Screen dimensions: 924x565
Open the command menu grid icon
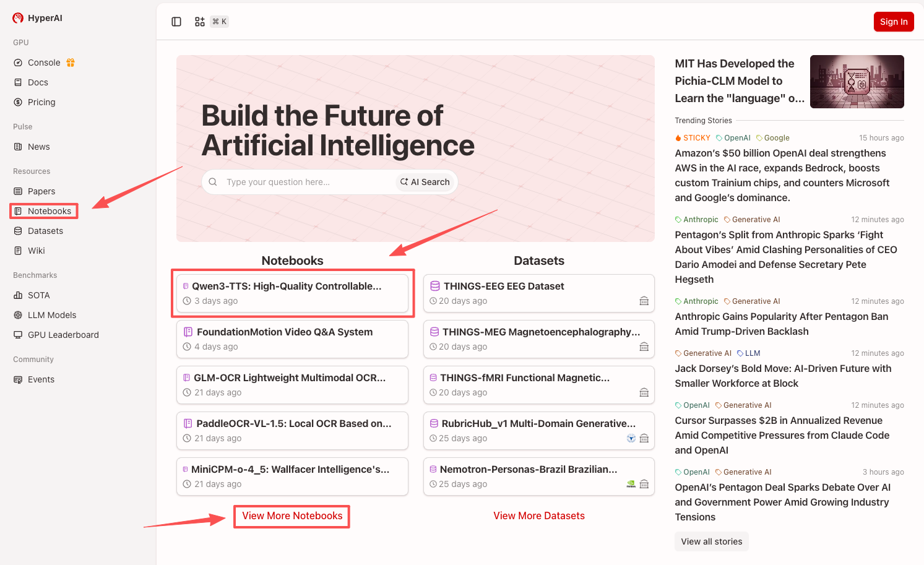tap(200, 22)
